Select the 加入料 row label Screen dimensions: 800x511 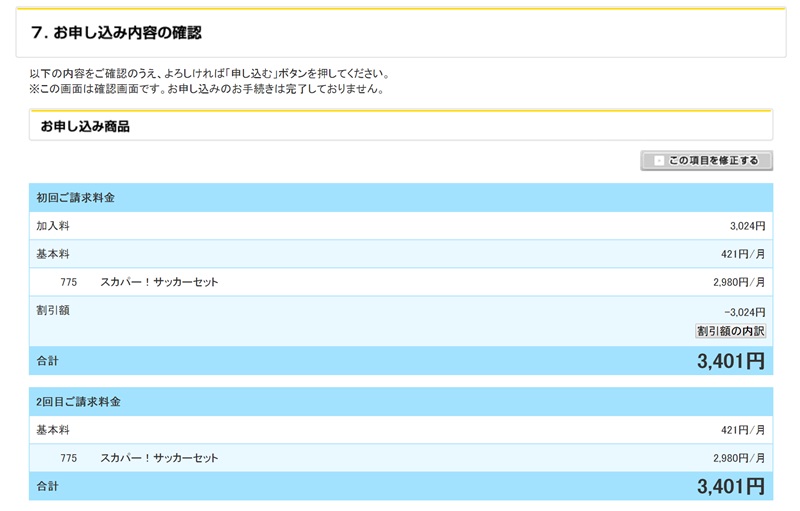53,225
